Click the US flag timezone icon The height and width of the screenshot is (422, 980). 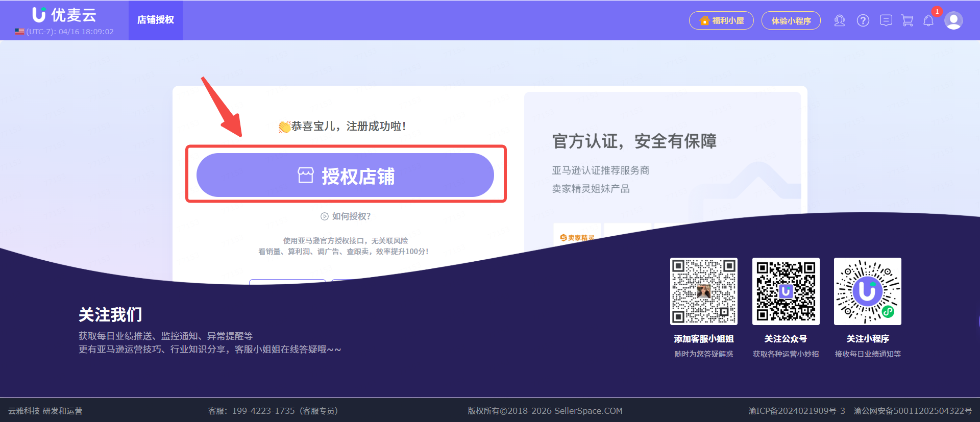[19, 32]
